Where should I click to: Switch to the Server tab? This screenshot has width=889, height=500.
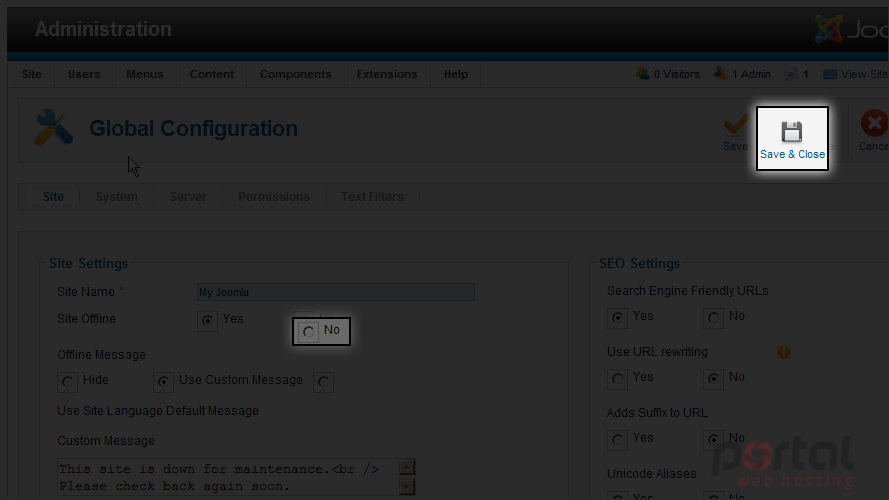(x=188, y=197)
